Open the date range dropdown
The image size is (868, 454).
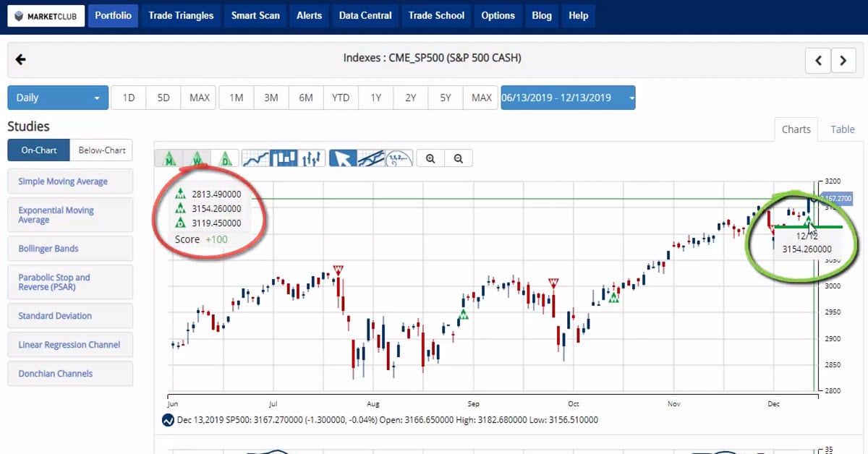point(568,98)
